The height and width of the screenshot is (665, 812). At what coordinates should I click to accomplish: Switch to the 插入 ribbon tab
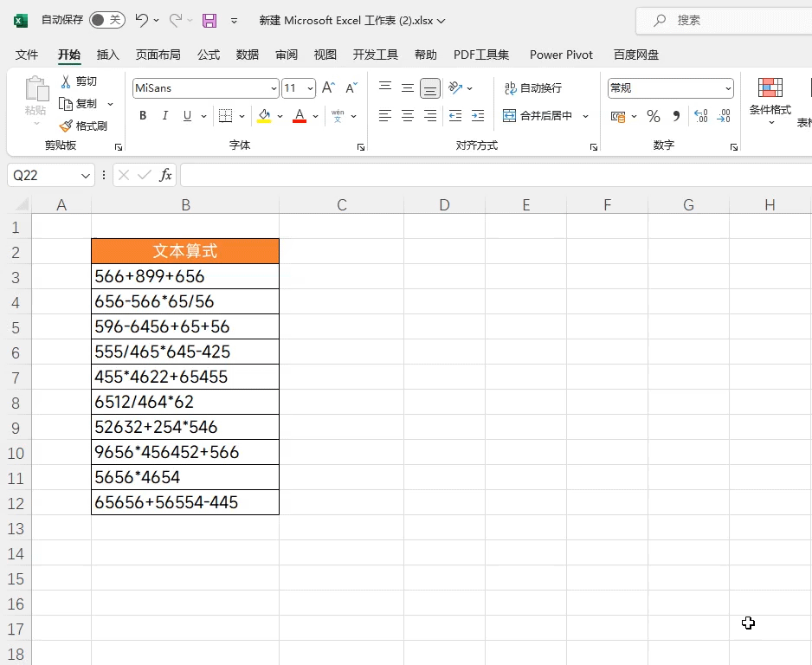click(107, 55)
